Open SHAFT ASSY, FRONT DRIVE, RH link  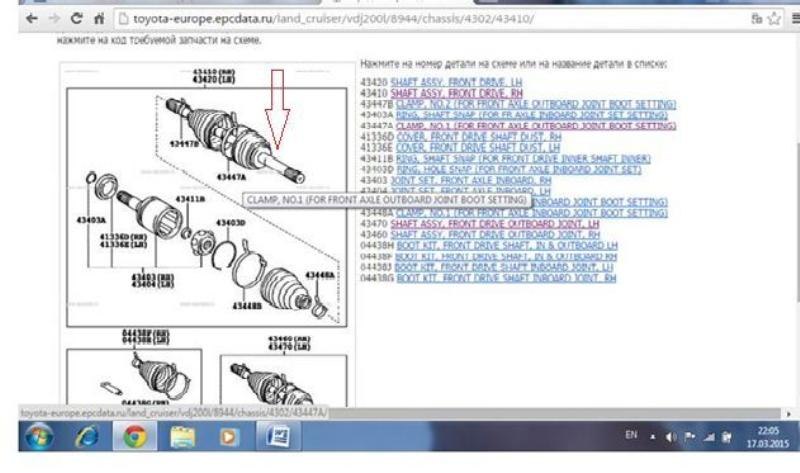tap(457, 93)
